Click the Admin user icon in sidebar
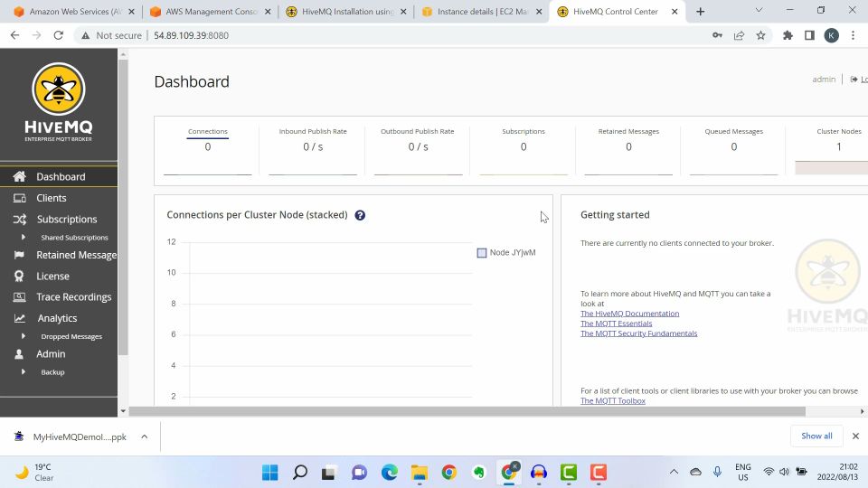Viewport: 868px width, 488px height. pos(19,354)
